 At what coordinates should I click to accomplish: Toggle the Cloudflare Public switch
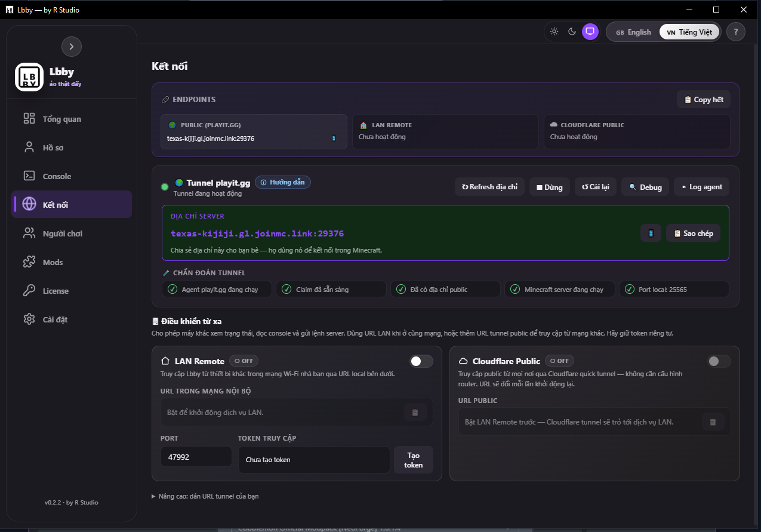[719, 361]
